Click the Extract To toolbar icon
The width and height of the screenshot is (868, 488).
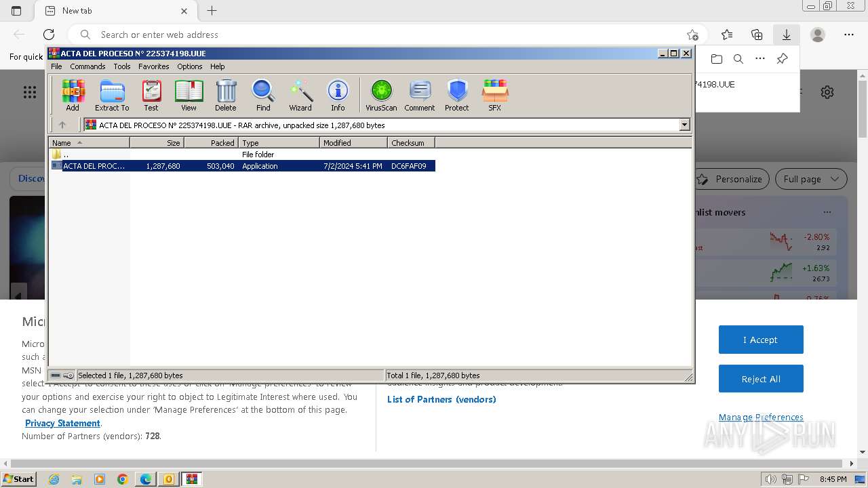[x=112, y=95]
